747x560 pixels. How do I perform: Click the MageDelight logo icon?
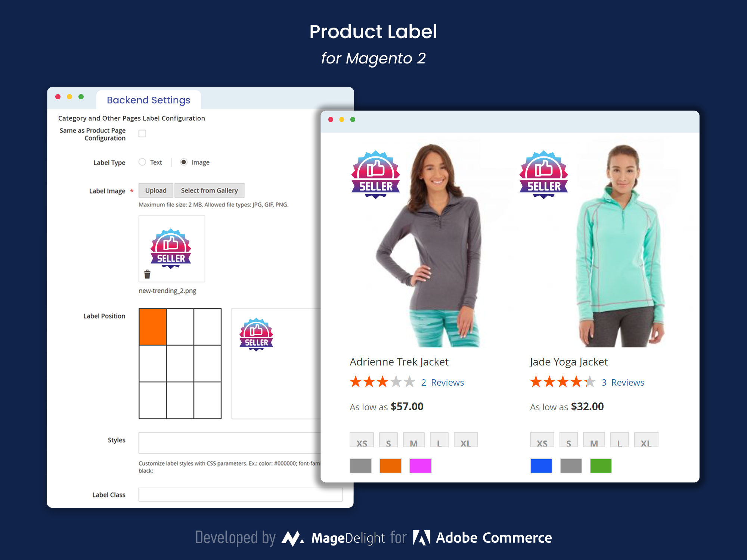pyautogui.click(x=292, y=538)
